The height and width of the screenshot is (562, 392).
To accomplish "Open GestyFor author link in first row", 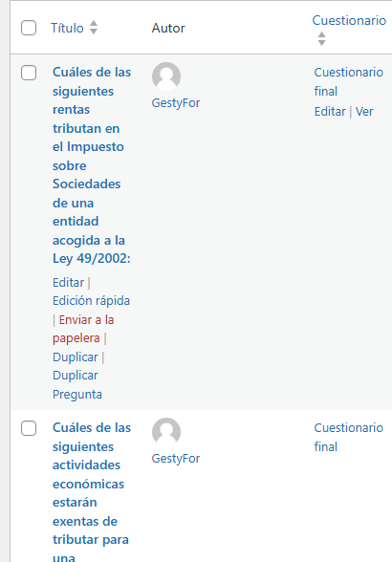I will point(176,103).
